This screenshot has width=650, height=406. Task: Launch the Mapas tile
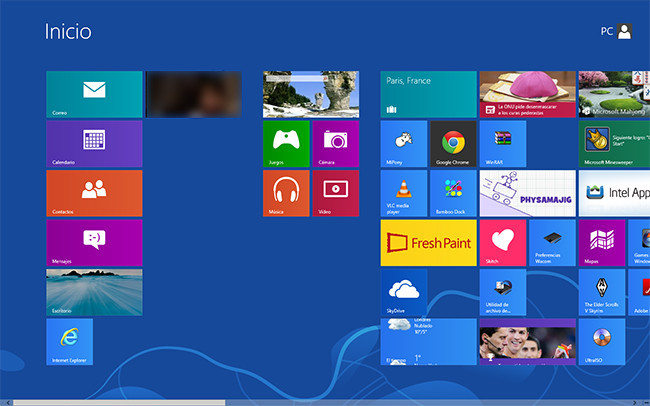[602, 243]
